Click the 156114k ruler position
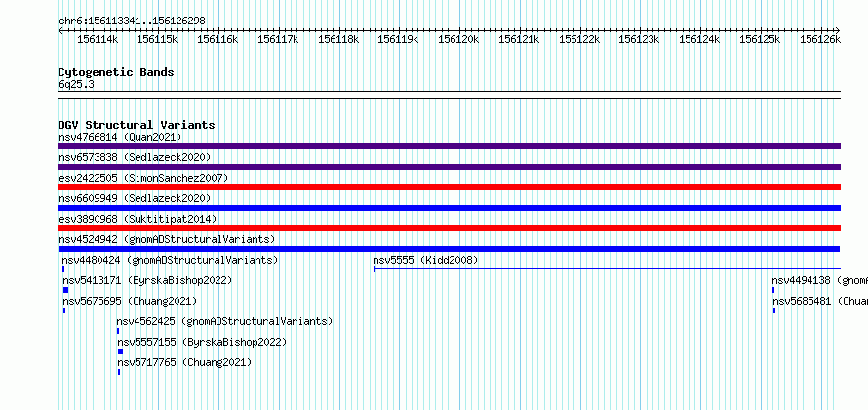The height and width of the screenshot is (410, 868). click(98, 39)
